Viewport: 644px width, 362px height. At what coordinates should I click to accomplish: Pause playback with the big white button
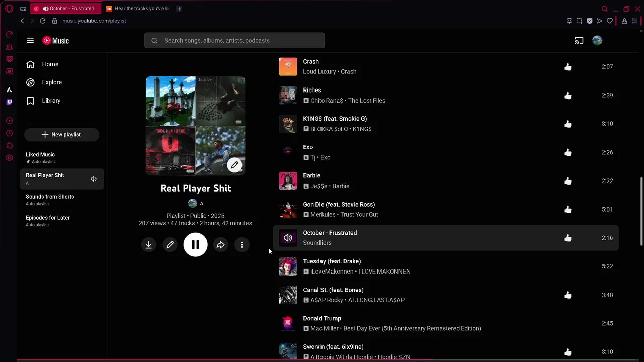pyautogui.click(x=195, y=245)
